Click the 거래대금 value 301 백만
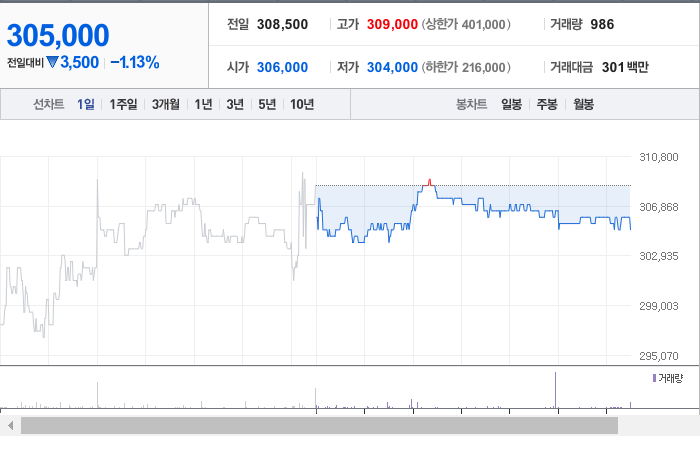 (625, 67)
